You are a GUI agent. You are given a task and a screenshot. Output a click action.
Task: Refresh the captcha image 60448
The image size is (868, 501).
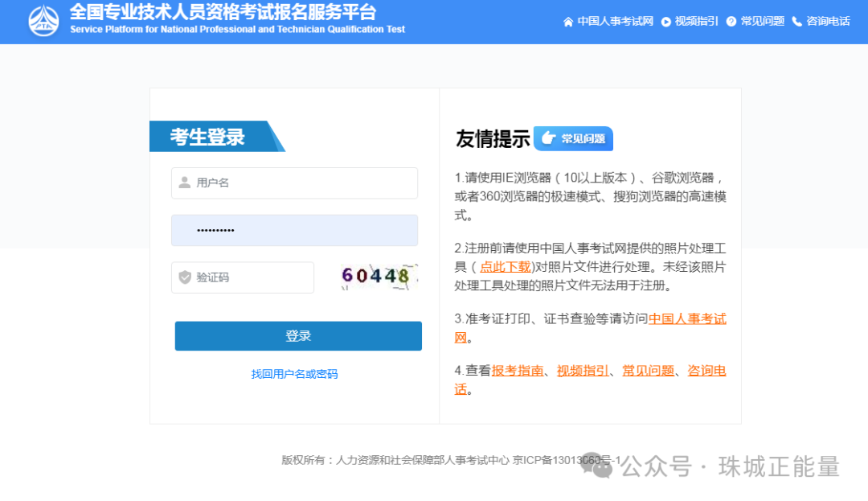pyautogui.click(x=379, y=277)
